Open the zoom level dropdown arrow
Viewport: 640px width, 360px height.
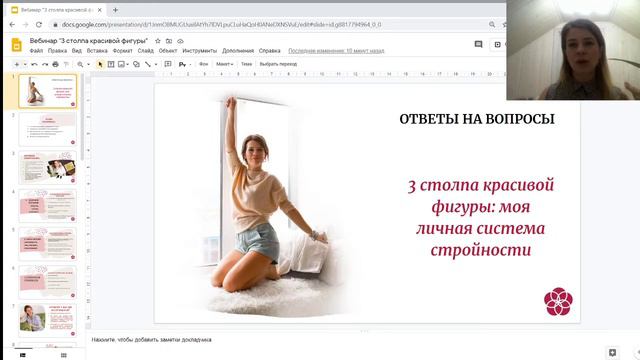point(88,64)
